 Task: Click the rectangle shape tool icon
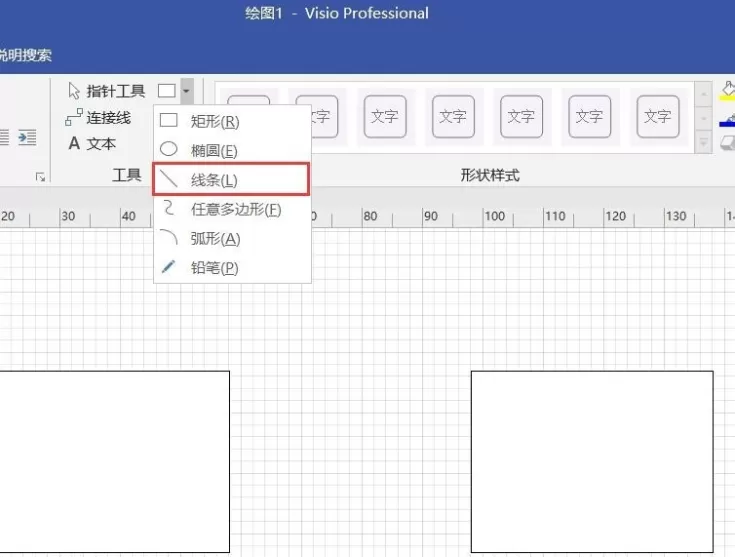166,90
